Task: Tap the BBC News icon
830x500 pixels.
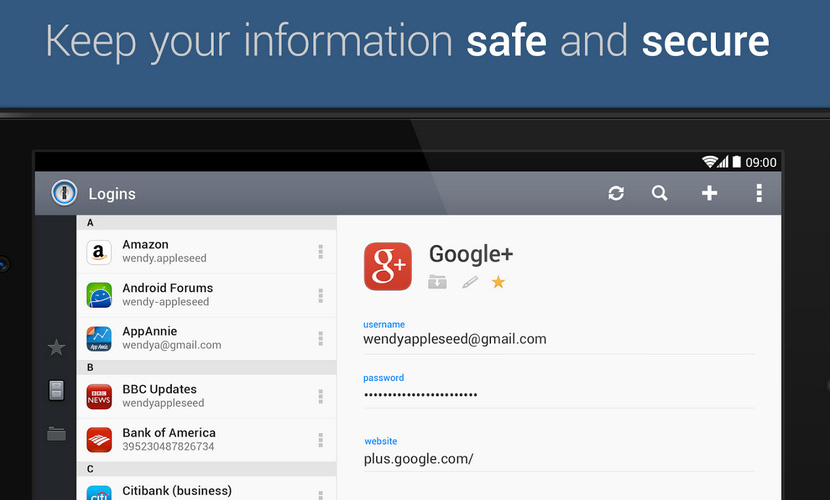Action: point(99,397)
